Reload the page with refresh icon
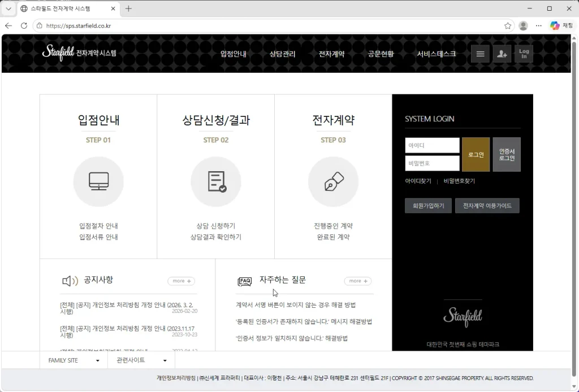Viewport: 579px width, 392px height. pyautogui.click(x=24, y=25)
